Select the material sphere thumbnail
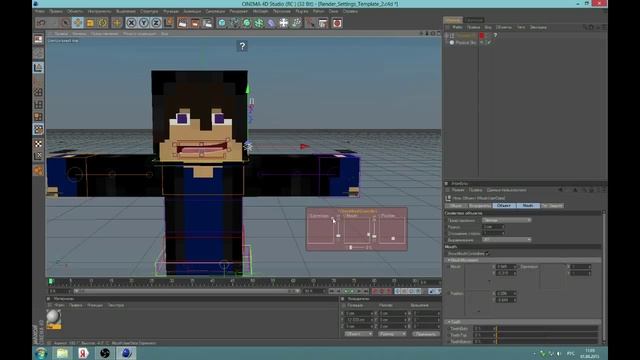Image resolution: width=640 pixels, height=360 pixels. (x=53, y=317)
